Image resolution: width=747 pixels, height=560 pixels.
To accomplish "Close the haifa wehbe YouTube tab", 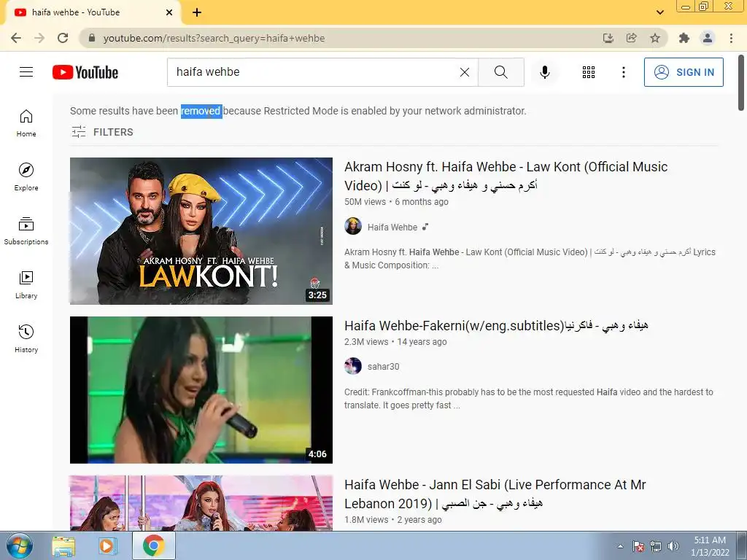I will 169,12.
